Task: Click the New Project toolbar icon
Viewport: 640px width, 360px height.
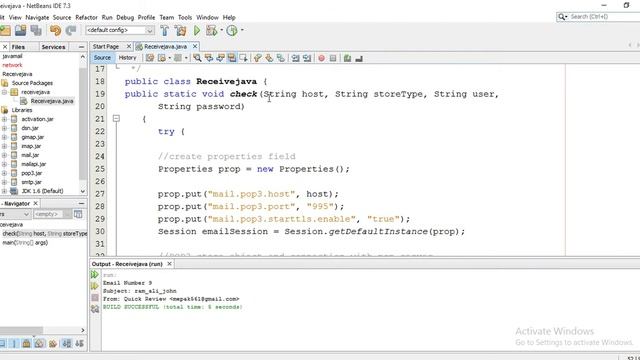Action: coord(5,30)
